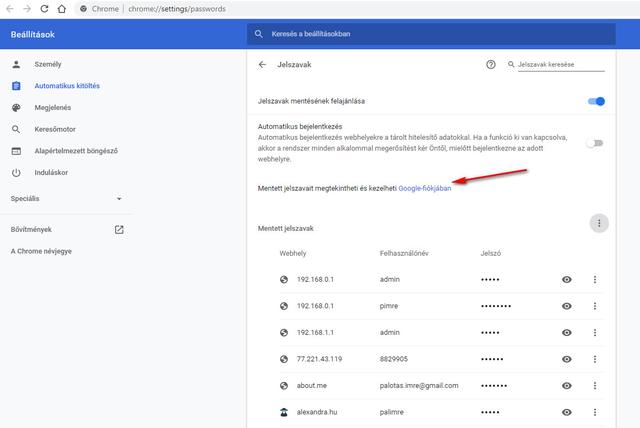
Task: Enable Automatikus bejelentkezés toggle
Action: click(595, 143)
